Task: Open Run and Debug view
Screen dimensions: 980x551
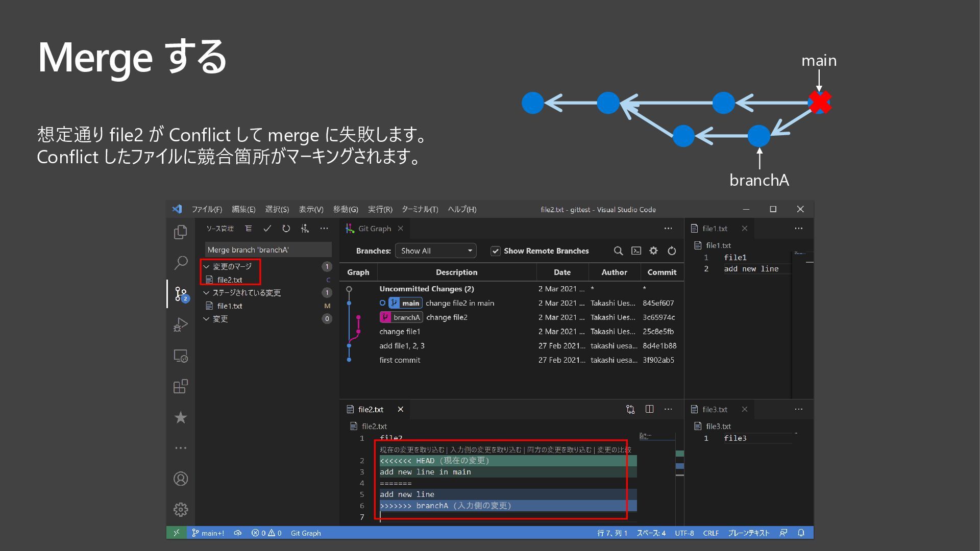Action: [x=180, y=325]
